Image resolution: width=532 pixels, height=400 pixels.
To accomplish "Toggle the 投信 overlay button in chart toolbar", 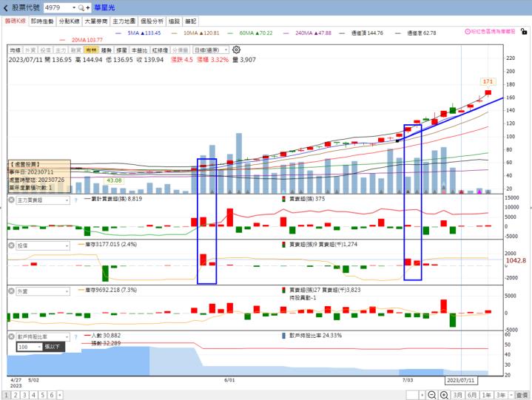I will 45,50.
